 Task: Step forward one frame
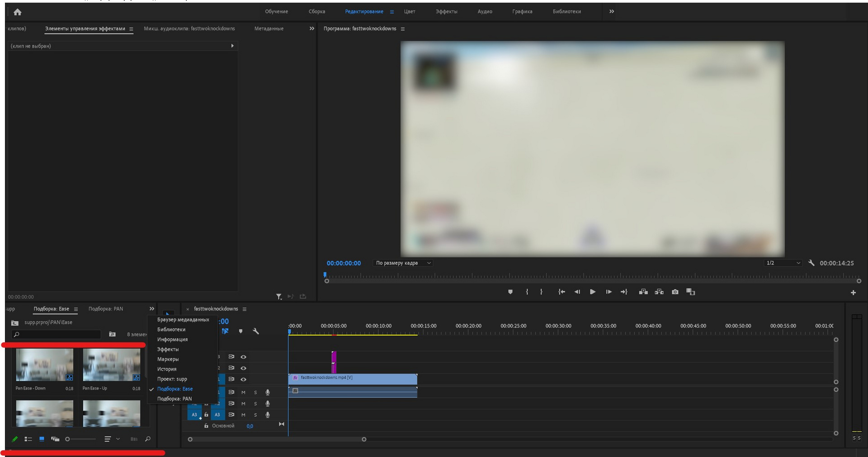609,292
